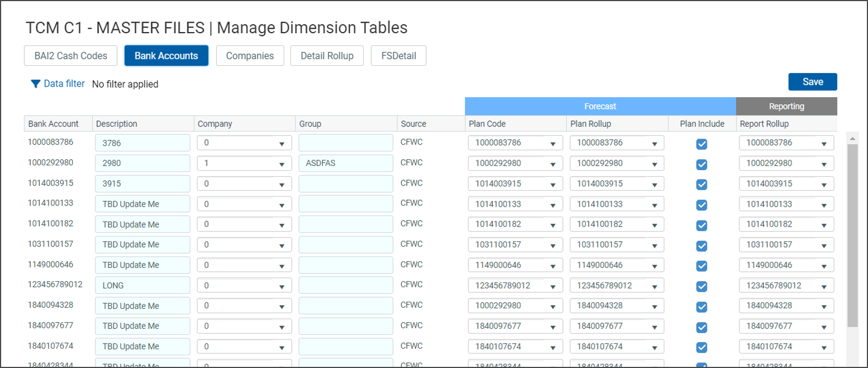Open Plan Rollup dropdown for account 123456789012
The width and height of the screenshot is (868, 368).
pos(617,285)
